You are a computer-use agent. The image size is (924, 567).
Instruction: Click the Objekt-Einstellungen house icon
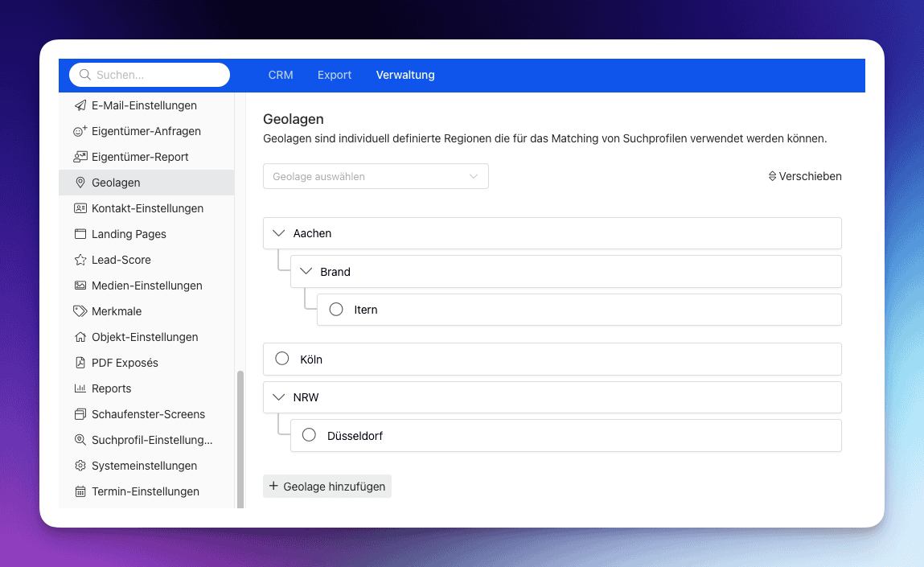pyautogui.click(x=80, y=337)
